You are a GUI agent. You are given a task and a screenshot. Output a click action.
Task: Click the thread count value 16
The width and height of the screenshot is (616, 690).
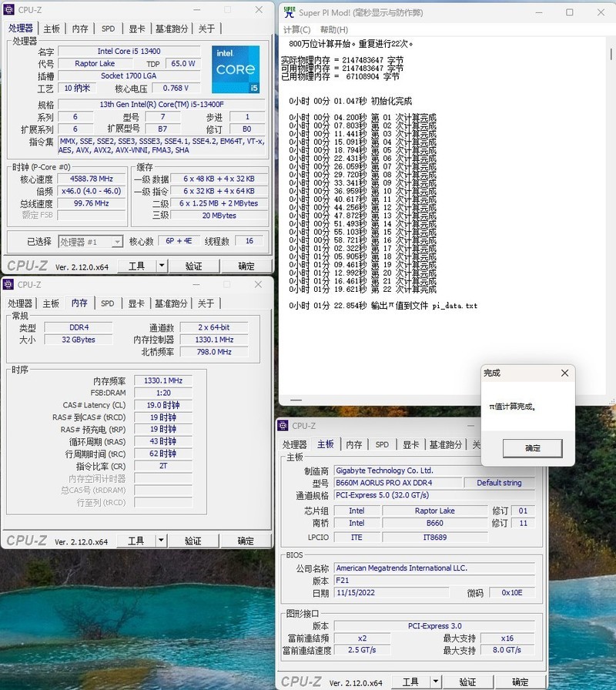pyautogui.click(x=249, y=241)
